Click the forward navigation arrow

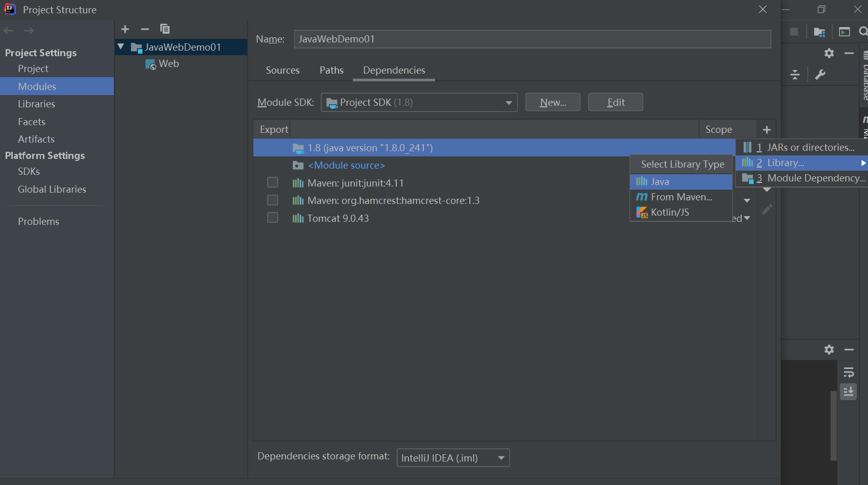pos(29,31)
